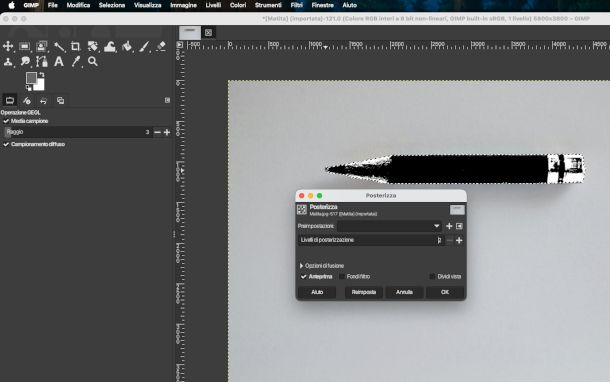This screenshot has height=382, width=610.
Task: Open presets management menu icon
Action: tap(459, 226)
